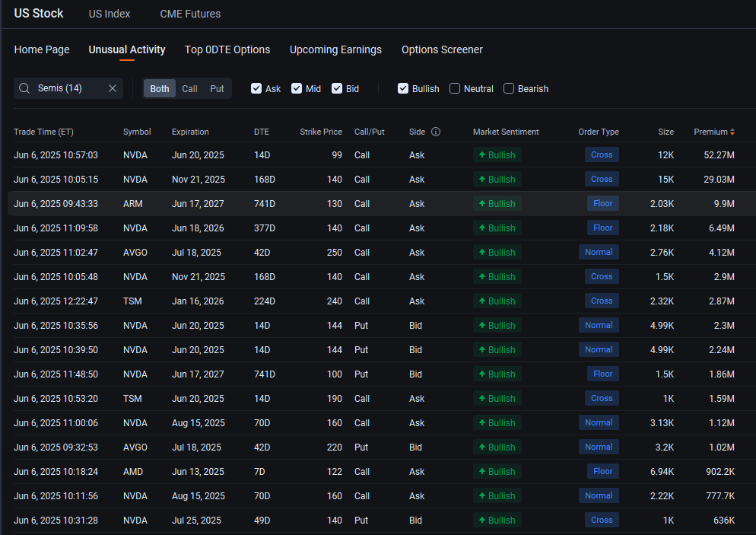Screen dimensions: 756x535
Task: Click Normal tag on 10:11:56 row
Action: pos(599,496)
